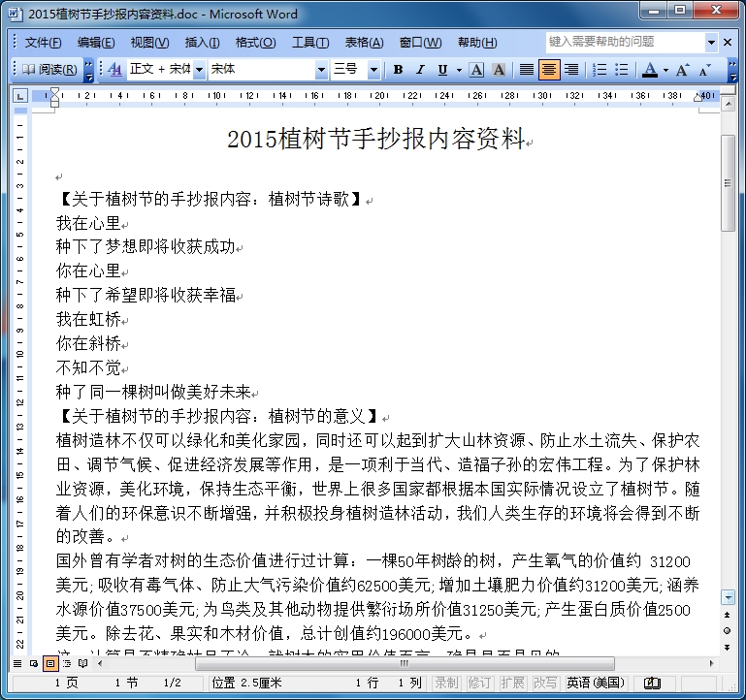This screenshot has width=746, height=700.
Task: Switch to Print layout view
Action: coord(50,663)
